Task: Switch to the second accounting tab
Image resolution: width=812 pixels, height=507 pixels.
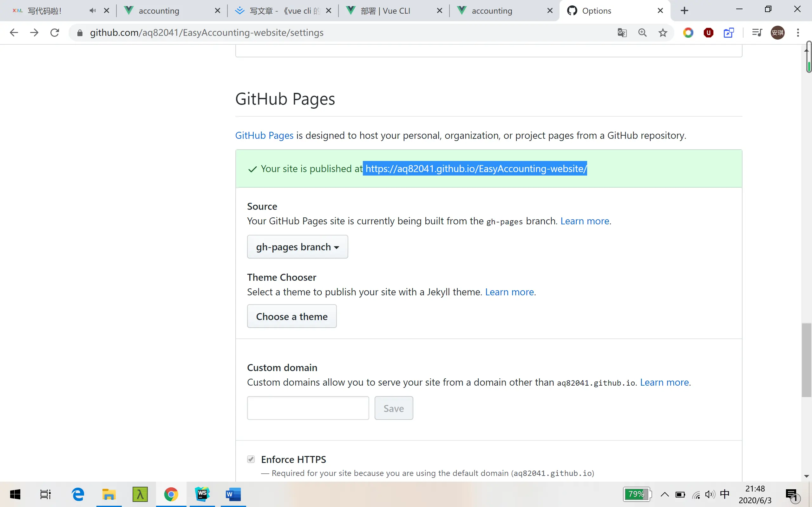Action: (492, 11)
